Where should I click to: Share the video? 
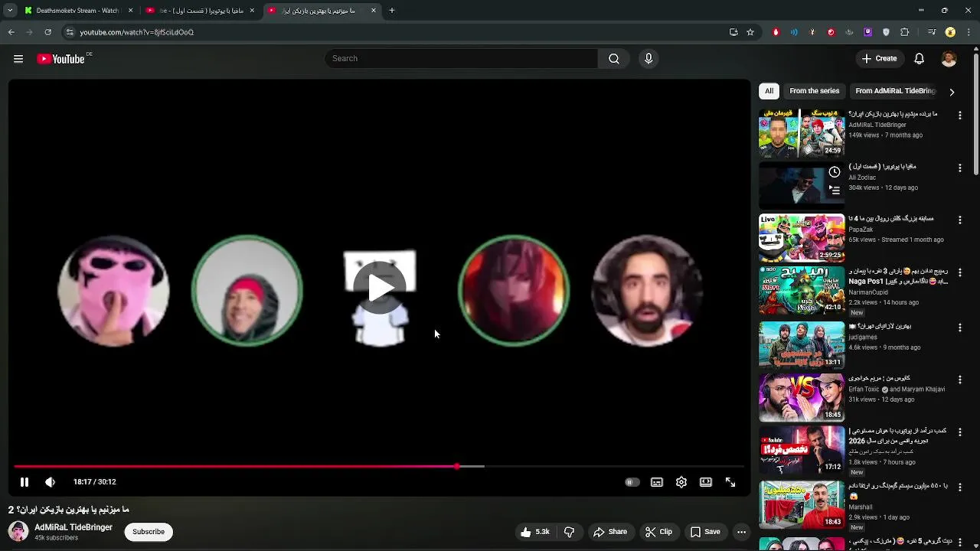(x=610, y=532)
